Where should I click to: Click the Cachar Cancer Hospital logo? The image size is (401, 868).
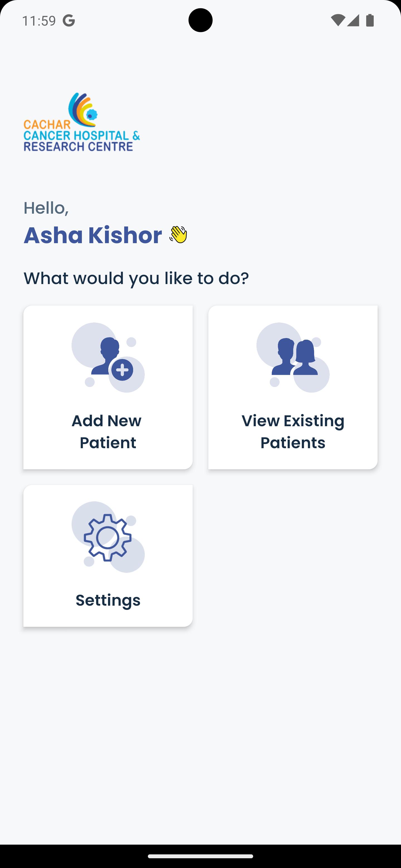pyautogui.click(x=82, y=122)
